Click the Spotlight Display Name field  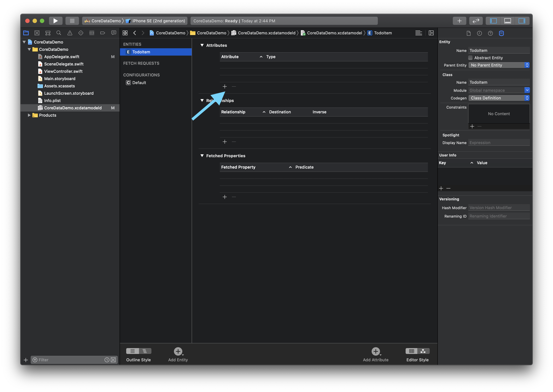tap(499, 143)
